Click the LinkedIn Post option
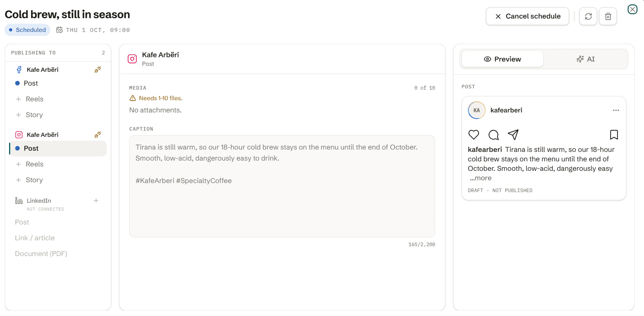Image resolution: width=644 pixels, height=316 pixels. coord(22,222)
